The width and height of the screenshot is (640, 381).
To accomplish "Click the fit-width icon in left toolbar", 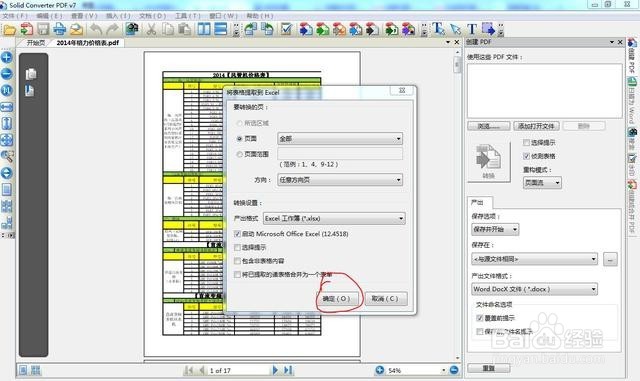I will click(7, 107).
